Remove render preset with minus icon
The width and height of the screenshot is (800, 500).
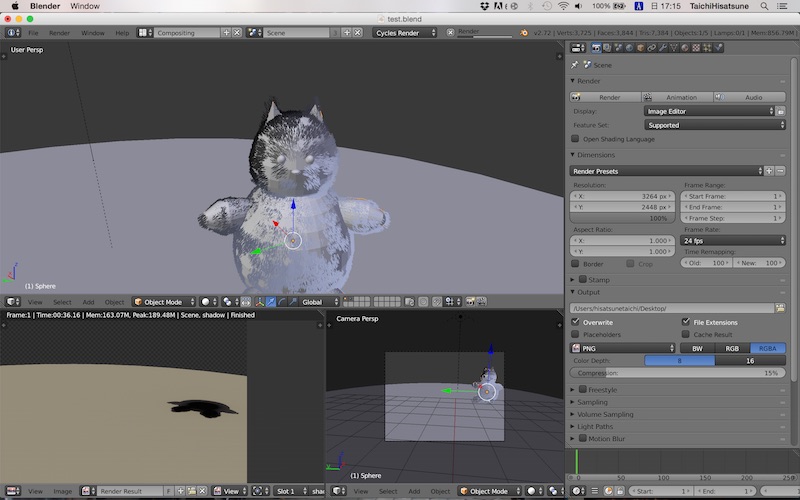tap(780, 171)
